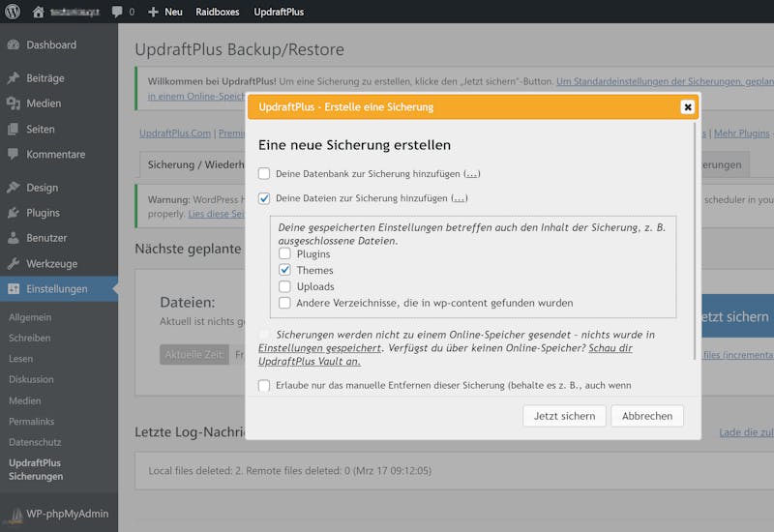
Task: Click the Werkzeuge wrench icon
Action: pyautogui.click(x=14, y=263)
